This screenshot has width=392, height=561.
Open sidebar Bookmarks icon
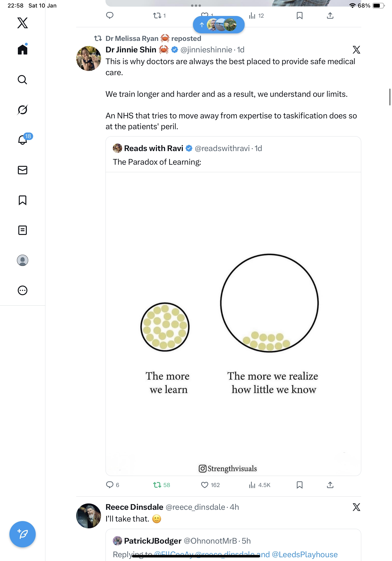click(23, 200)
